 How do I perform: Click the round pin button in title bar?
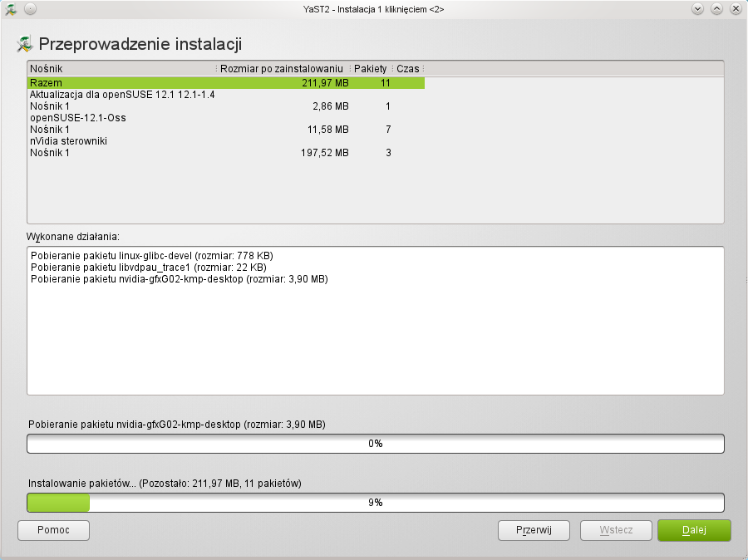pyautogui.click(x=30, y=9)
